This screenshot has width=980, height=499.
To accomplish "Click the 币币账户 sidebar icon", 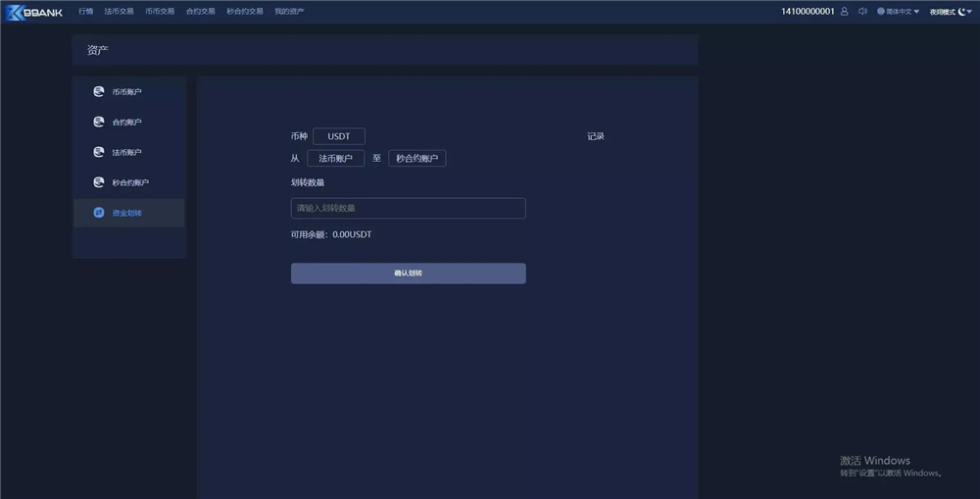I will (x=98, y=92).
